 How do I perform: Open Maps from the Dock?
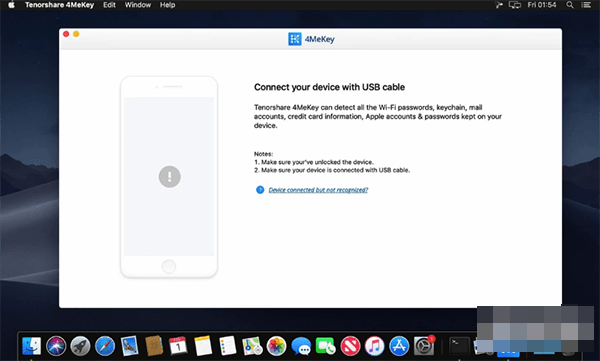coord(252,346)
